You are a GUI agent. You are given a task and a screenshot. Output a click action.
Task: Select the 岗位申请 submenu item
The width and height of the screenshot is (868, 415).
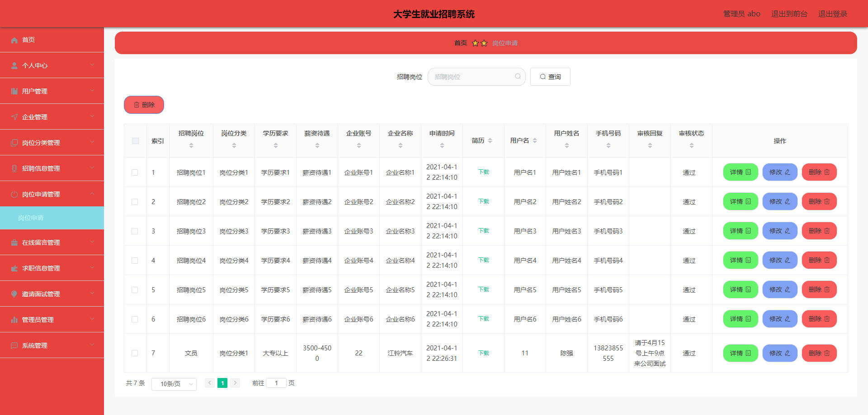pos(52,218)
